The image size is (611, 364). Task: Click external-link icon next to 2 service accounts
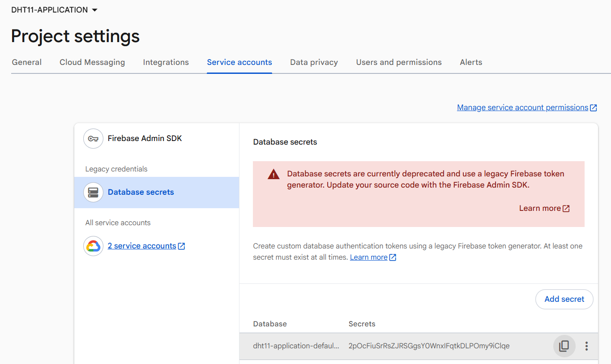(x=181, y=246)
